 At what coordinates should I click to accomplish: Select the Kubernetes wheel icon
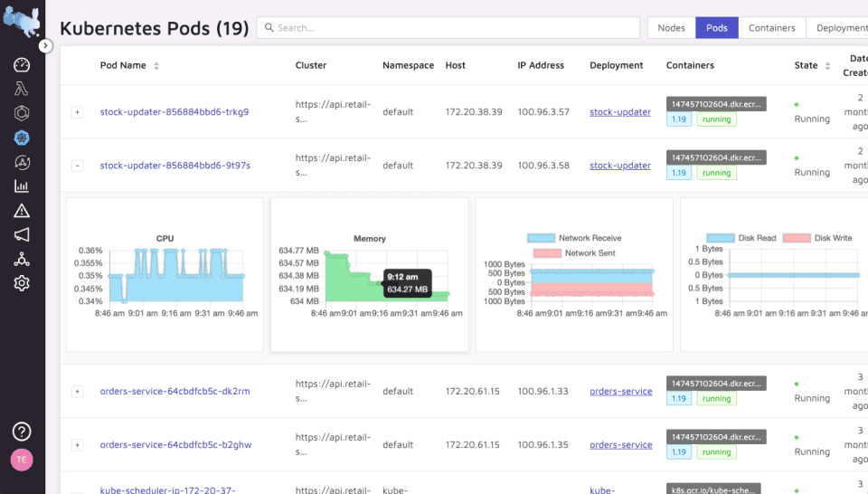pos(22,138)
